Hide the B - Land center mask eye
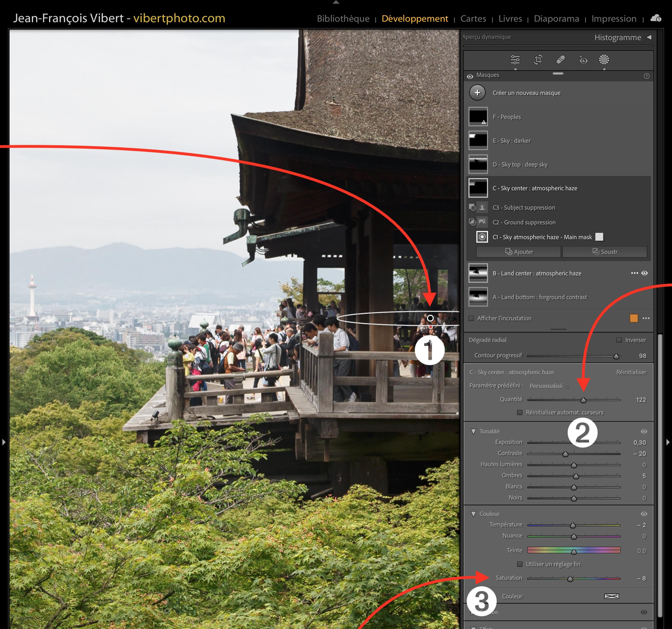This screenshot has width=672, height=629. point(645,273)
